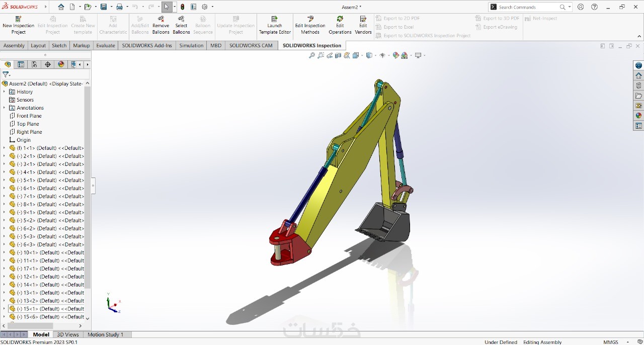Click Zoom to Fit icon

point(312,55)
